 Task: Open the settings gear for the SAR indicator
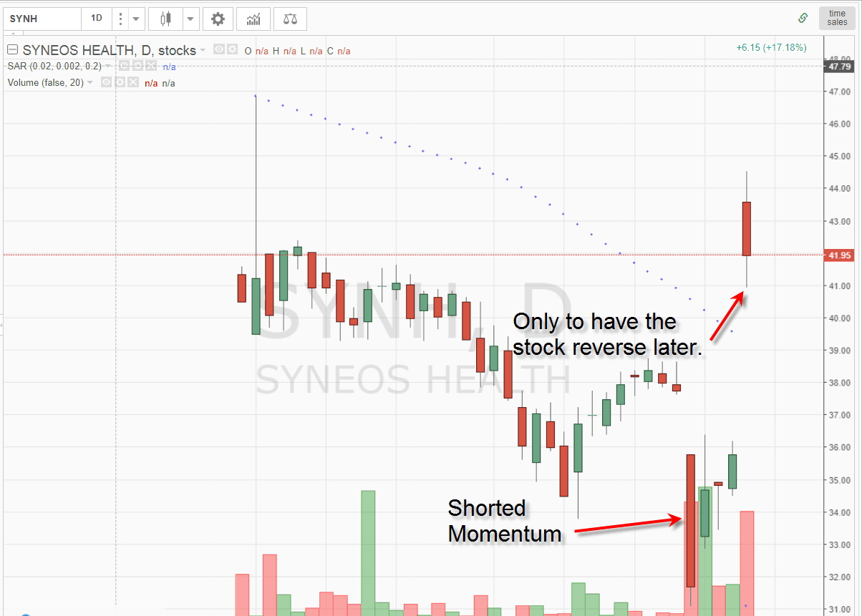point(137,66)
